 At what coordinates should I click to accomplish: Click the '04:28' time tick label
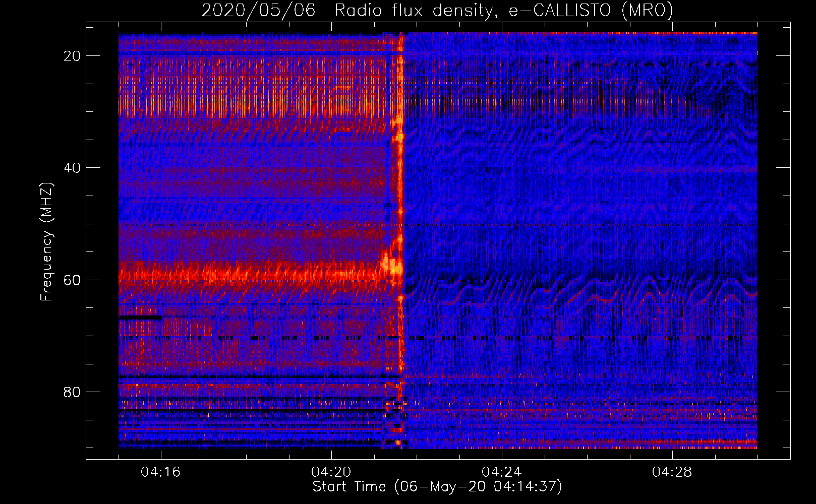point(672,472)
